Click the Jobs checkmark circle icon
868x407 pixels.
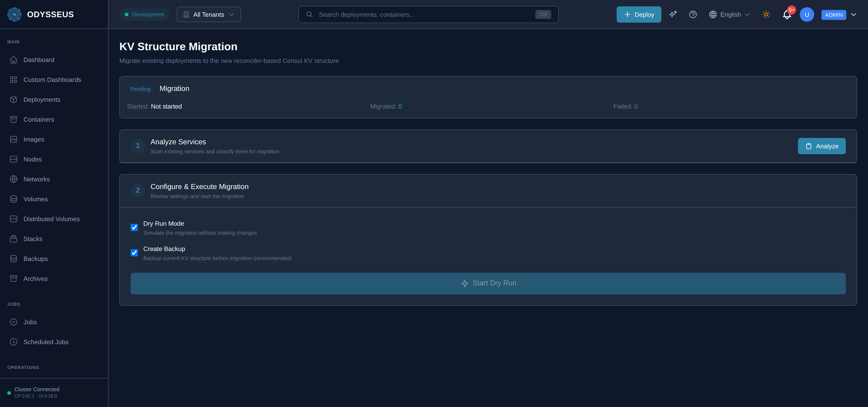[x=14, y=322]
